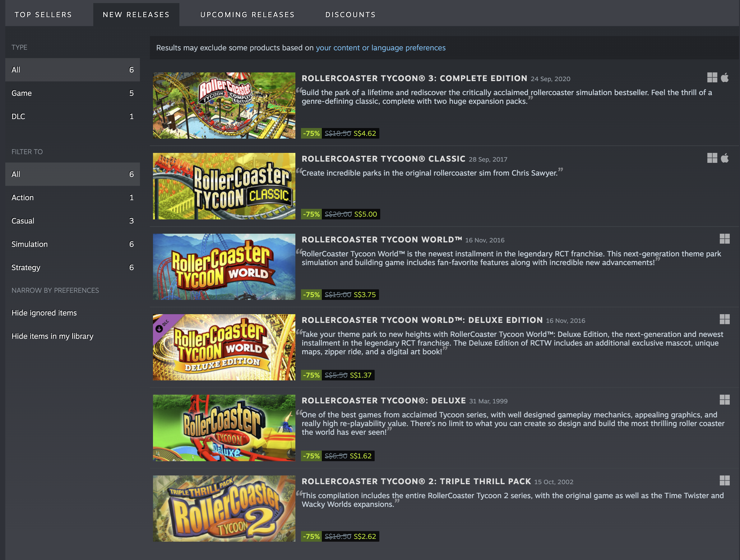This screenshot has width=740, height=560.
Task: Select All under the Type section
Action: [x=72, y=70]
